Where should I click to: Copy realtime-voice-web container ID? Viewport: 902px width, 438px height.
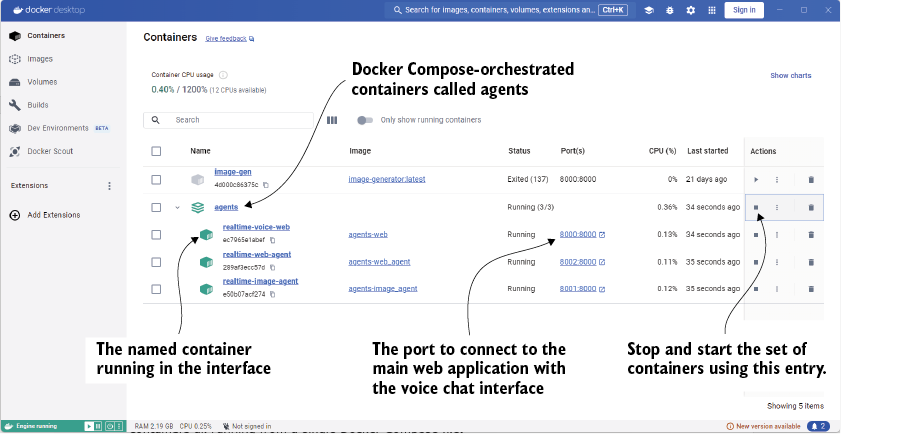(273, 240)
